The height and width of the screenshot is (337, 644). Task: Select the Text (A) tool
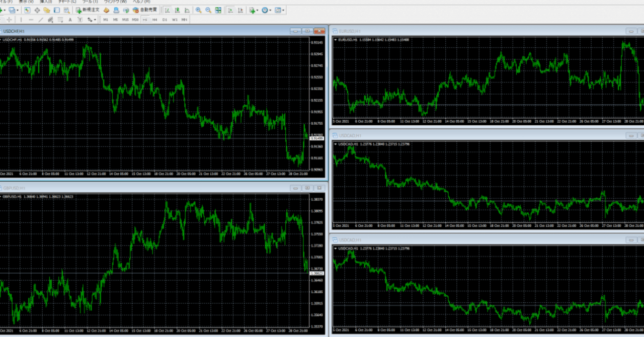click(x=70, y=20)
